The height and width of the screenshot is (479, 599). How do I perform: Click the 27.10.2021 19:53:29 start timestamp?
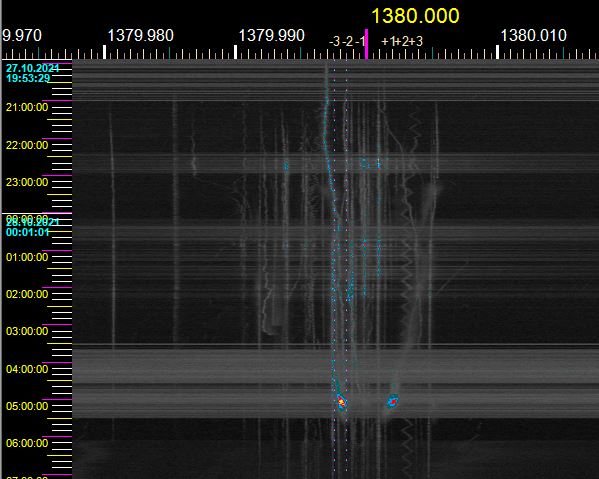(32, 73)
